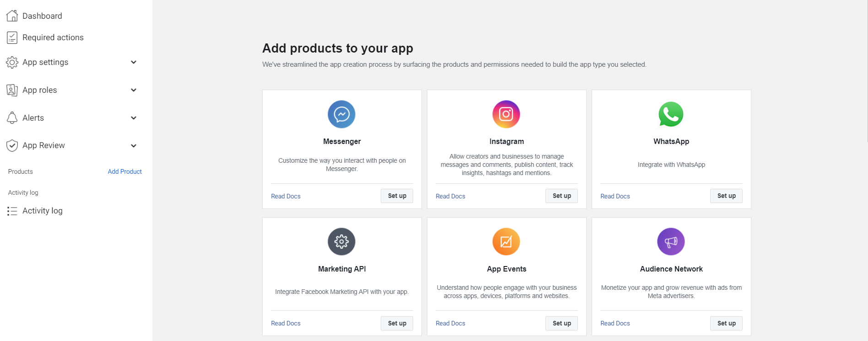Set up the Instagram product
Screen dimensions: 868x341
(562, 196)
